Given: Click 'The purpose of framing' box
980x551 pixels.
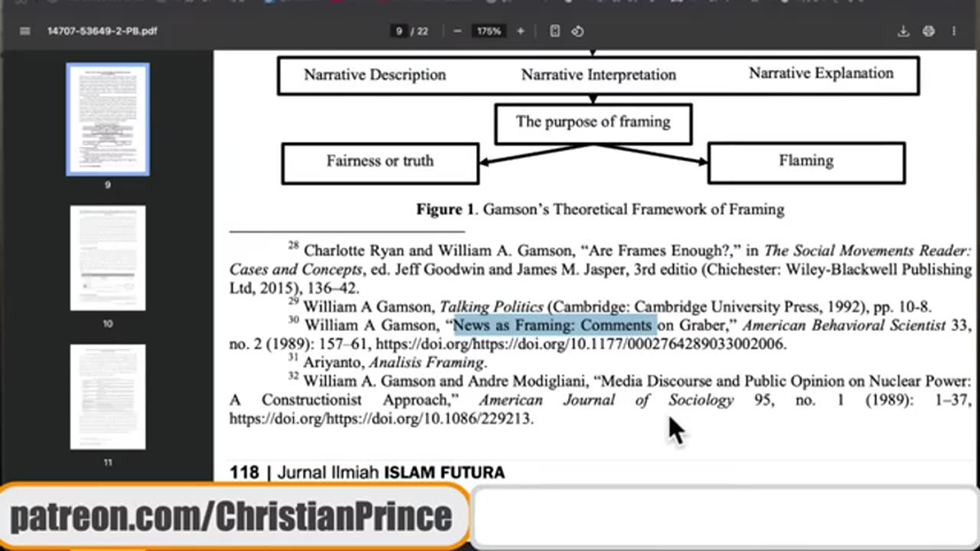Looking at the screenshot, I should point(593,124).
